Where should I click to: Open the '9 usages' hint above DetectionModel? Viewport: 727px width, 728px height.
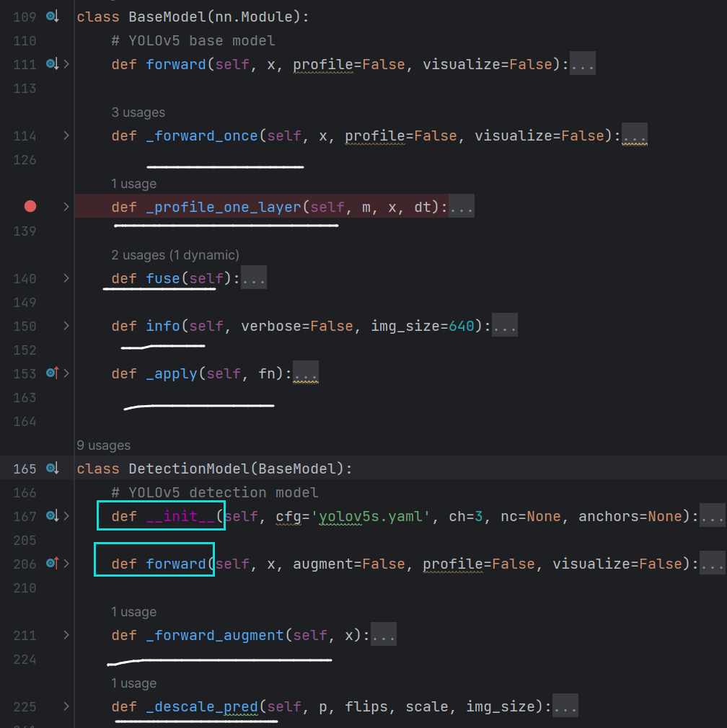click(104, 445)
